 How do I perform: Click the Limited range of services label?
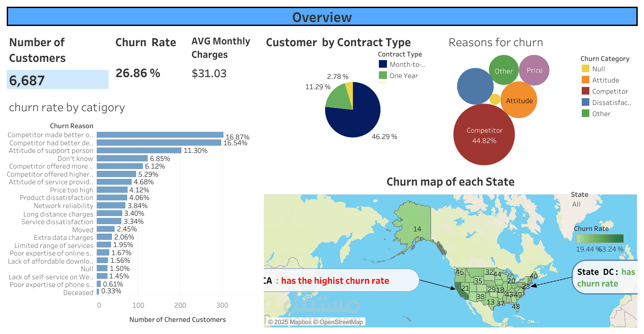(x=54, y=246)
